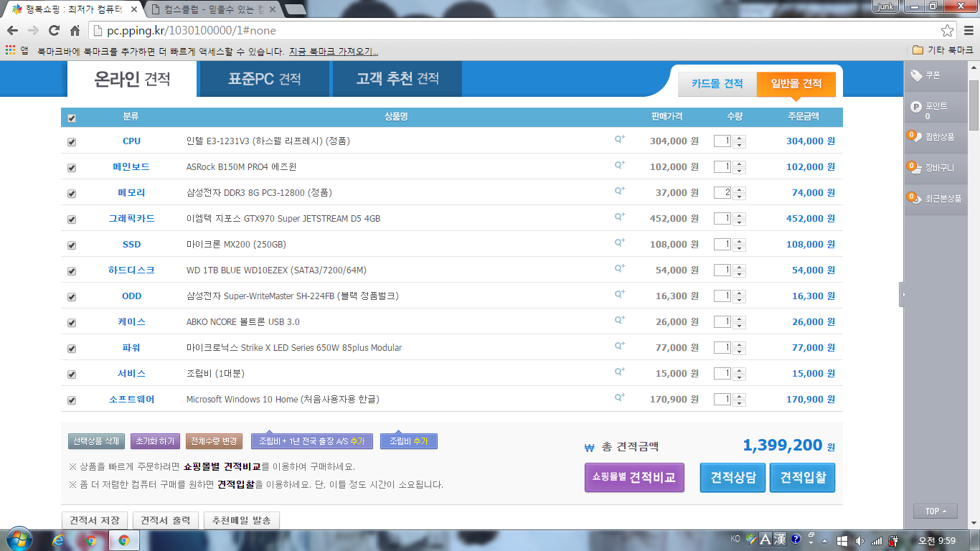The width and height of the screenshot is (980, 551).
Task: Click the 견적상담 button
Action: pyautogui.click(x=732, y=478)
